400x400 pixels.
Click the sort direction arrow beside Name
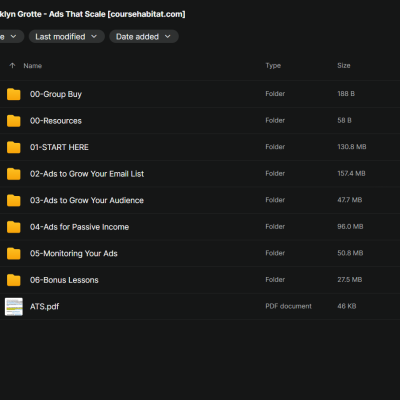[x=12, y=66]
